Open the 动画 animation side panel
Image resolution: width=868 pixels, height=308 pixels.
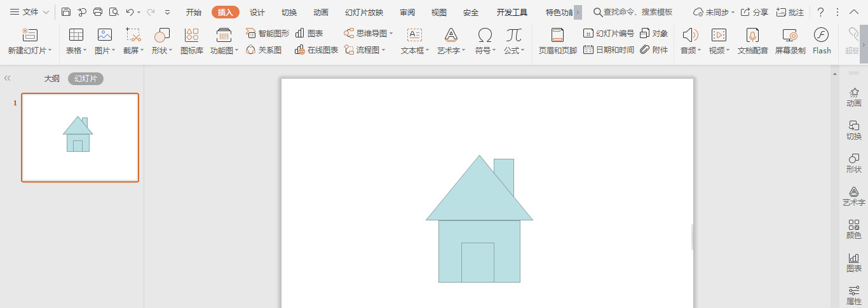(854, 97)
